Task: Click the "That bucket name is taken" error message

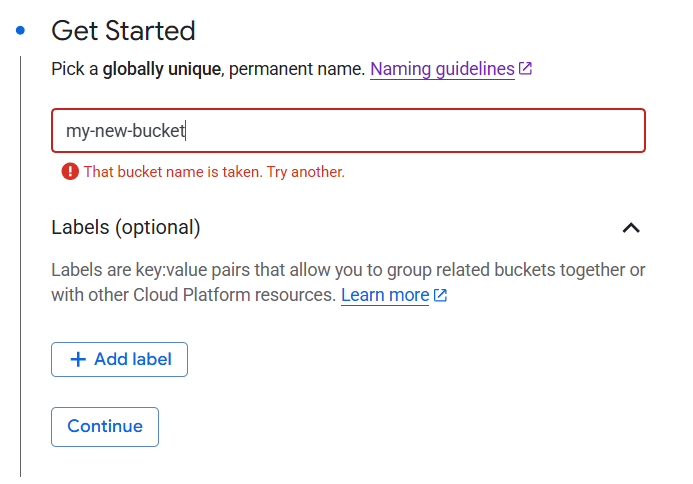Action: tap(214, 172)
